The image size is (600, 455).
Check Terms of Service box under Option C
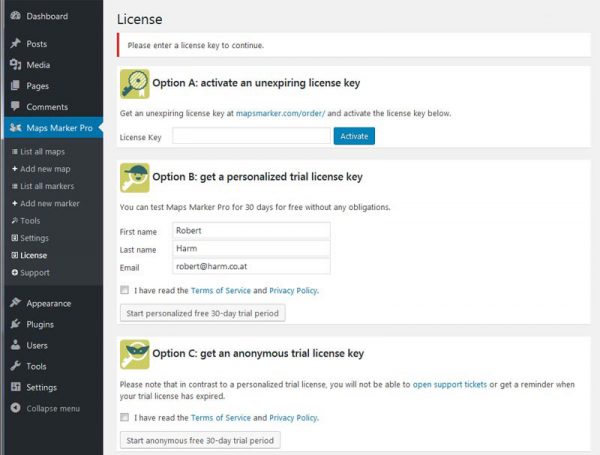123,417
